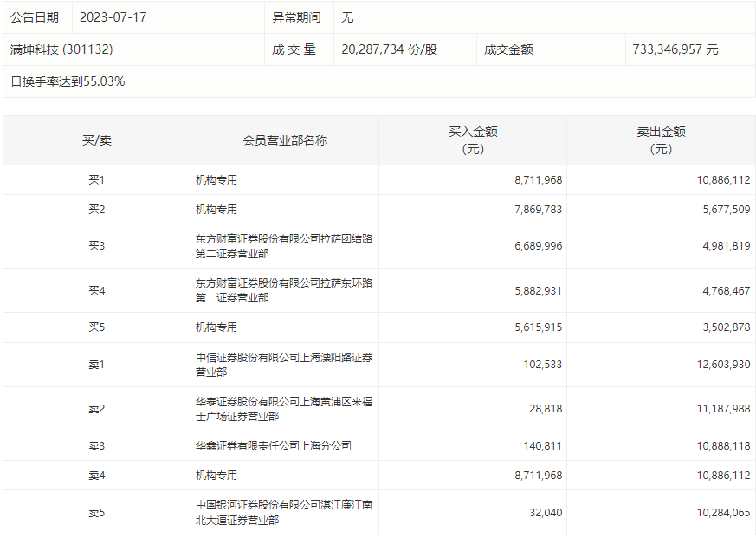Click the 会员营业部名称 column header

click(x=284, y=140)
